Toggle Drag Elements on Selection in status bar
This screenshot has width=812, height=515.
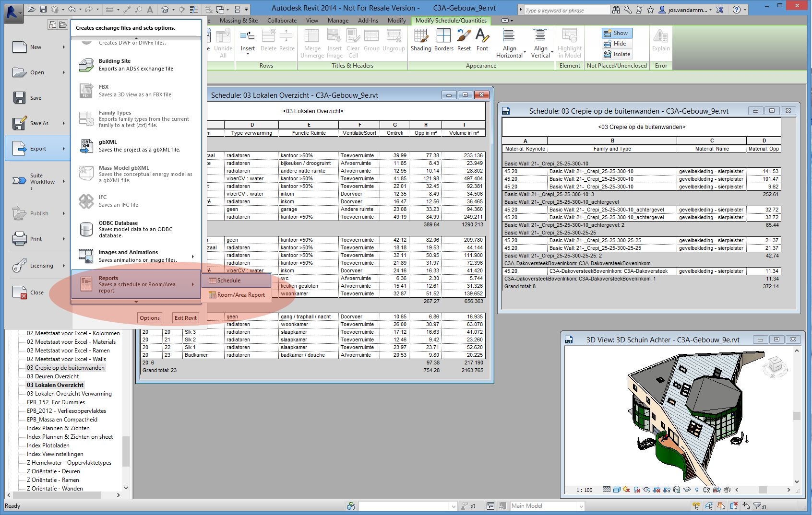pyautogui.click(x=746, y=506)
